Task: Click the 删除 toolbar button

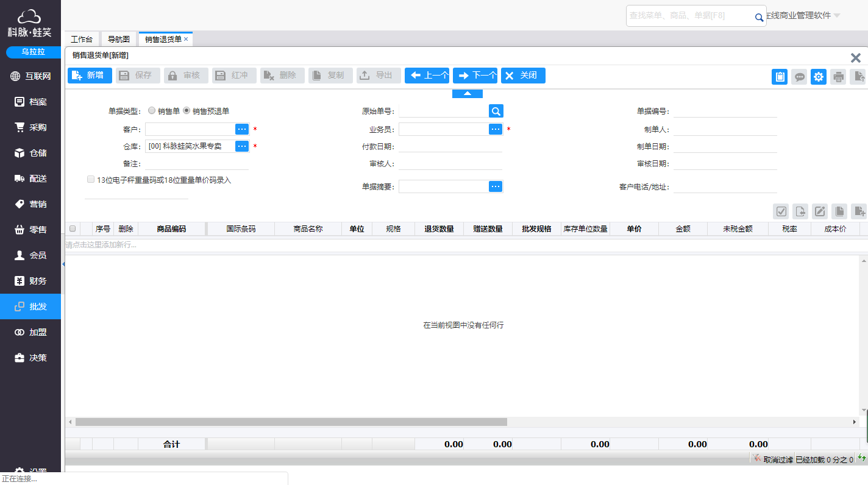Action: tap(282, 76)
